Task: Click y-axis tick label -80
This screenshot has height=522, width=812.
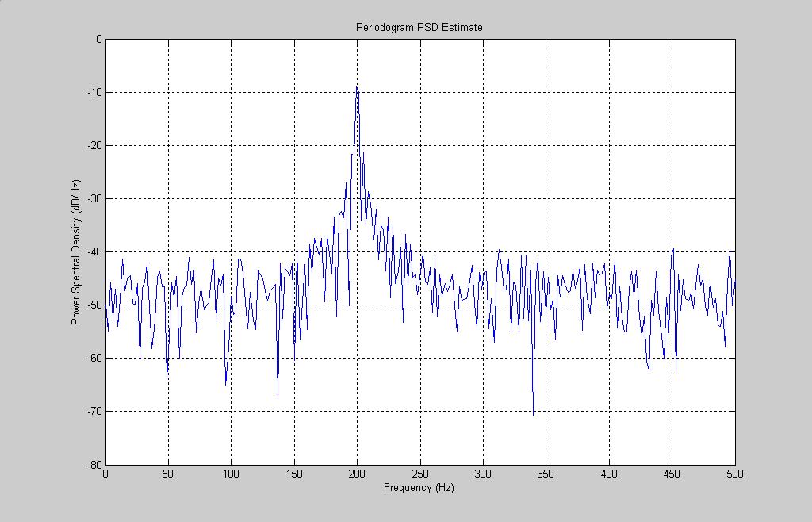Action: pyautogui.click(x=95, y=465)
